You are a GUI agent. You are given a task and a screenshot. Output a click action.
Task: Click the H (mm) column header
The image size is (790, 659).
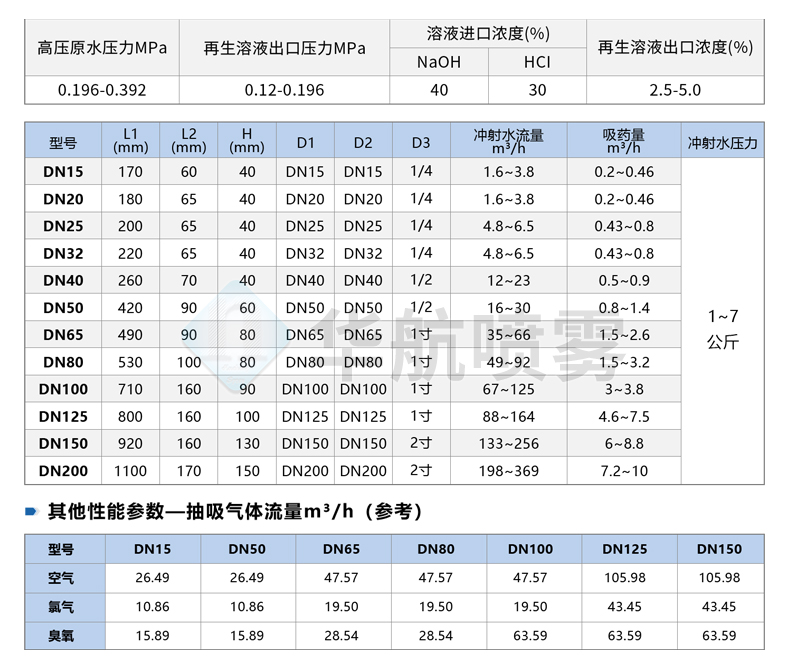(x=247, y=141)
